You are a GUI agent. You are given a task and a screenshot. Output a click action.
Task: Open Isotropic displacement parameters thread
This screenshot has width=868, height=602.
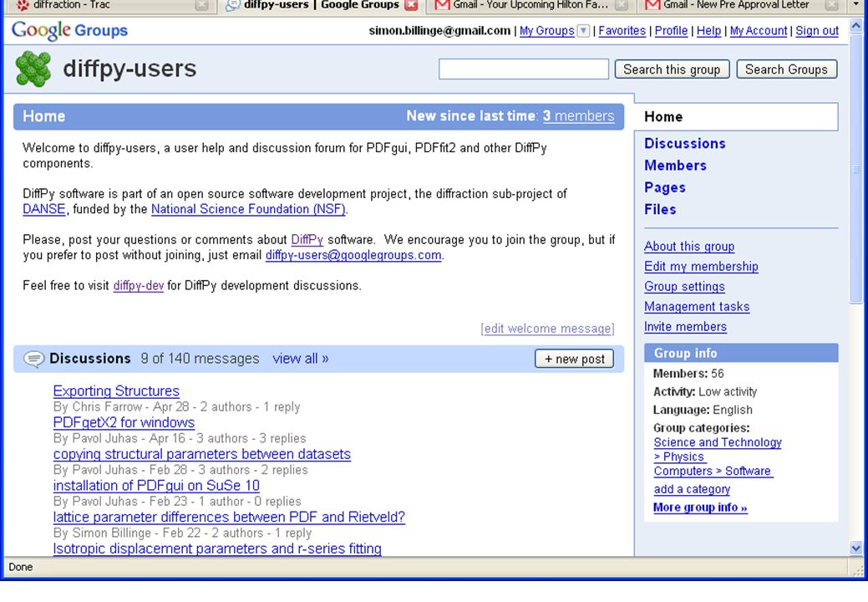[217, 548]
